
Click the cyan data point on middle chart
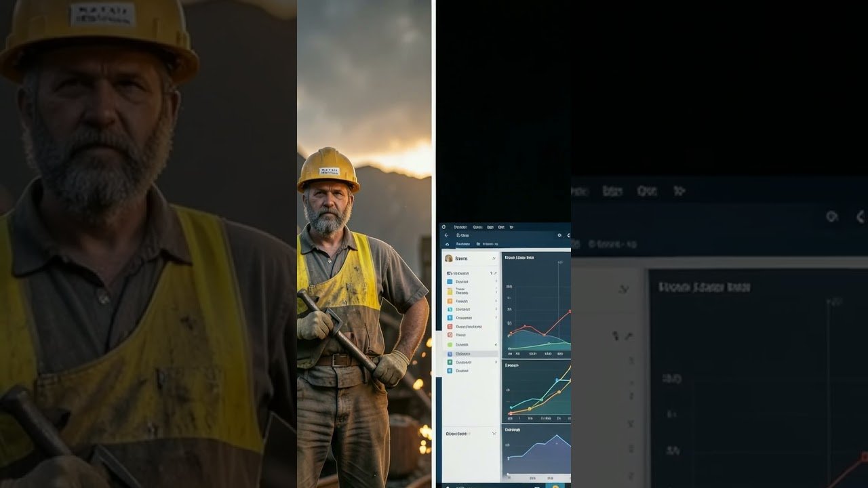pyautogui.click(x=557, y=380)
